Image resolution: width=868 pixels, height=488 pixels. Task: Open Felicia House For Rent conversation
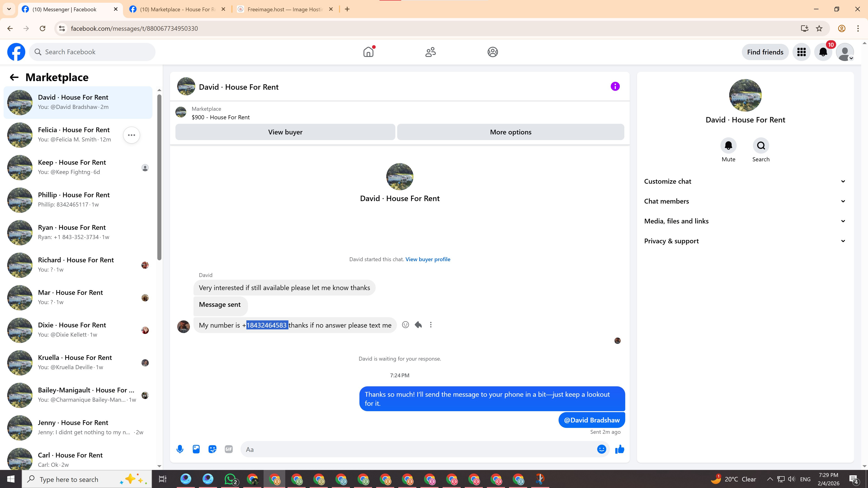(74, 134)
